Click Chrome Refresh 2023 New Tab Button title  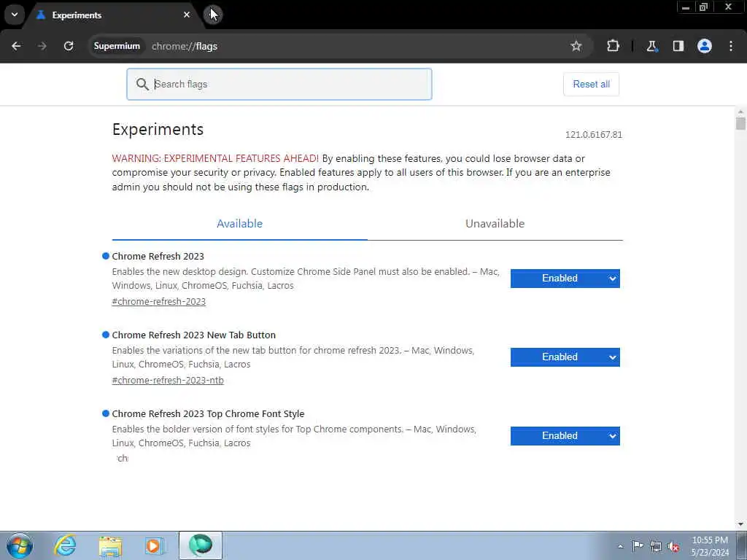(x=193, y=335)
